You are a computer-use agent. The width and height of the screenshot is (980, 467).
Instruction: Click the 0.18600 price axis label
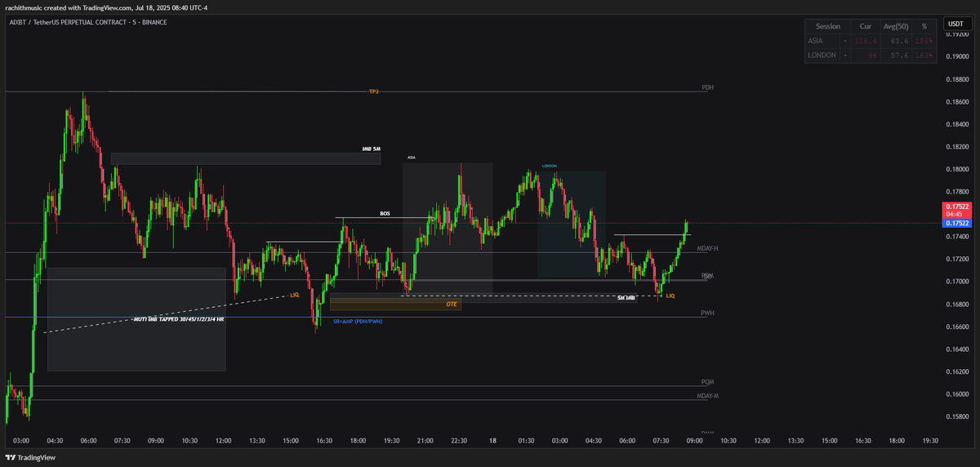pyautogui.click(x=957, y=102)
